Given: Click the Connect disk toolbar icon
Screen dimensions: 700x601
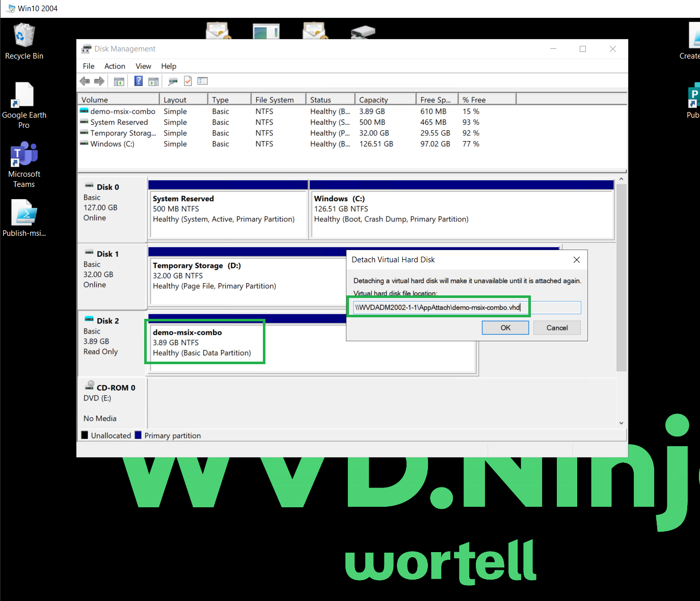Looking at the screenshot, I should (x=173, y=81).
